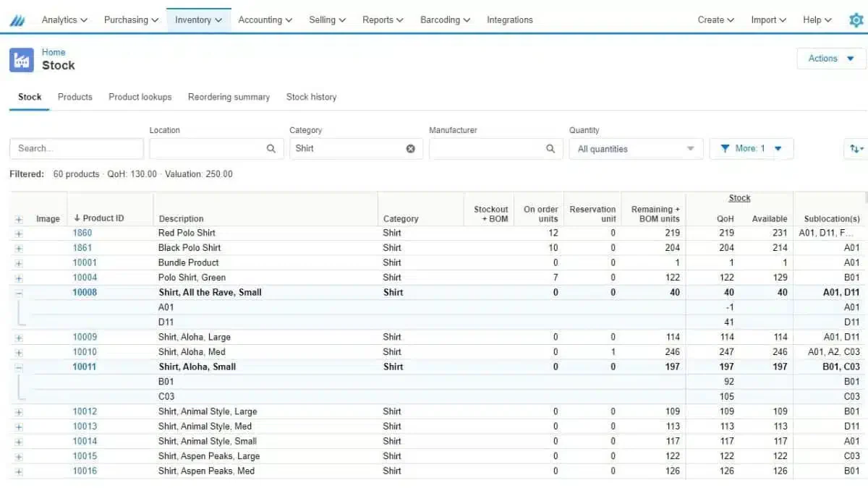Image resolution: width=868 pixels, height=488 pixels.
Task: Open the Actions dropdown button
Action: coord(831,59)
